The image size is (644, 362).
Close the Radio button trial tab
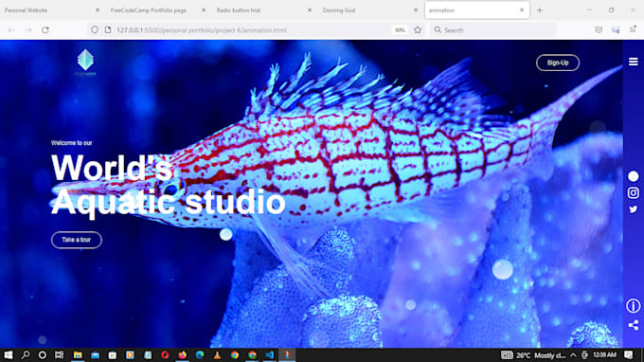click(310, 10)
